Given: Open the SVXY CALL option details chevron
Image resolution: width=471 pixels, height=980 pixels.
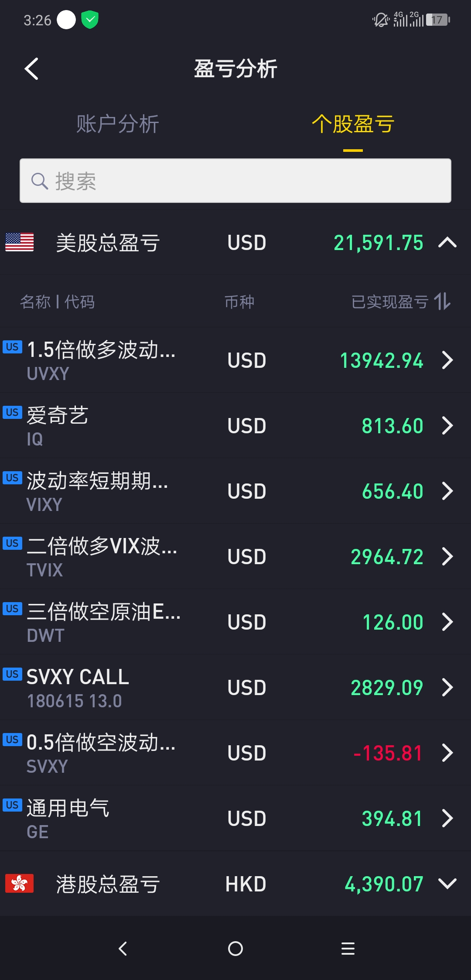Looking at the screenshot, I should (447, 687).
